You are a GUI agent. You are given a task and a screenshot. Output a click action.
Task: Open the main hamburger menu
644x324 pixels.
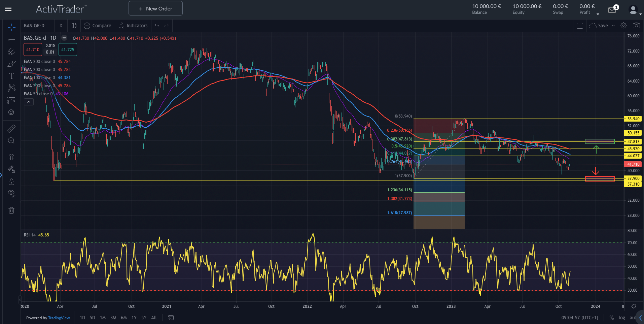[x=8, y=9]
